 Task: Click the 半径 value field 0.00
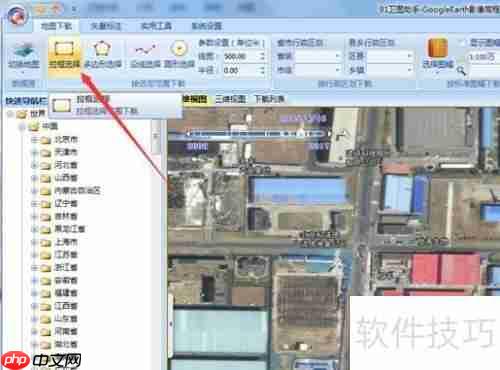coord(241,70)
